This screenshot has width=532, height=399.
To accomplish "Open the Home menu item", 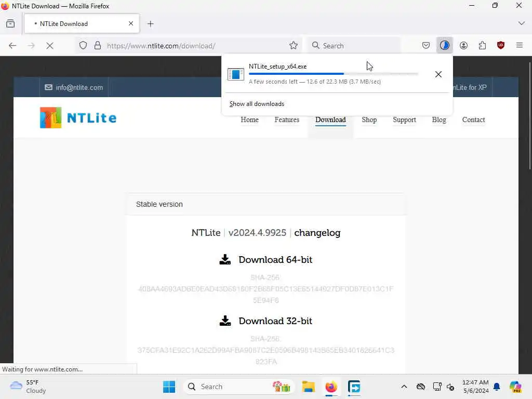I will [249, 120].
